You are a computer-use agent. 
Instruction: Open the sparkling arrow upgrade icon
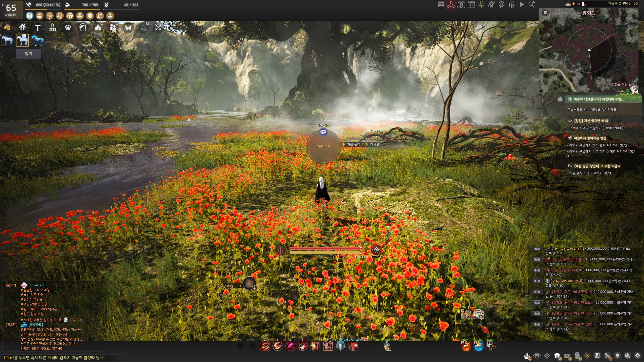pos(491,4)
